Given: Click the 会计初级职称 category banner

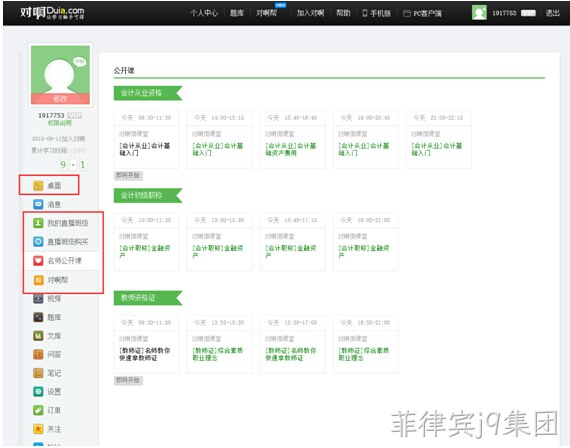Looking at the screenshot, I should click(x=148, y=195).
